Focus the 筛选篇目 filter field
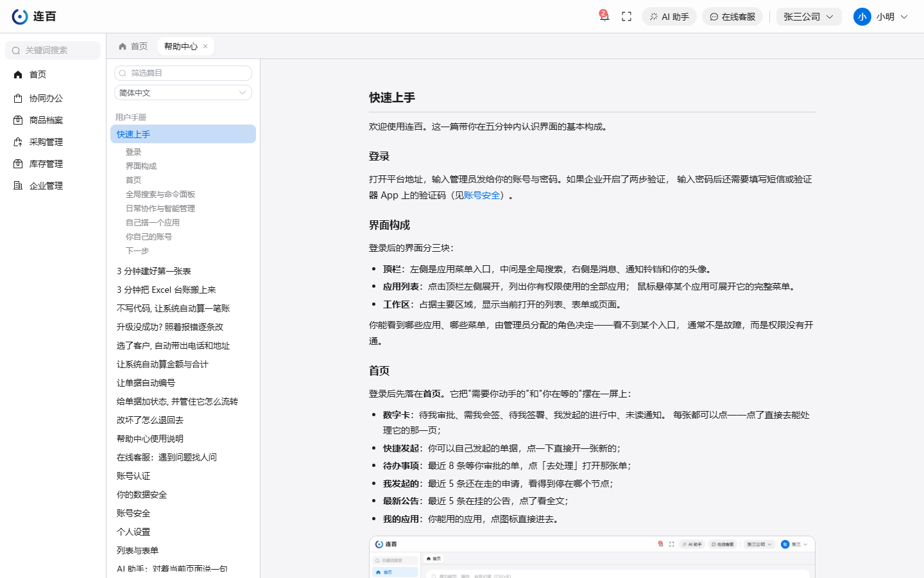The image size is (924, 578). (x=183, y=73)
